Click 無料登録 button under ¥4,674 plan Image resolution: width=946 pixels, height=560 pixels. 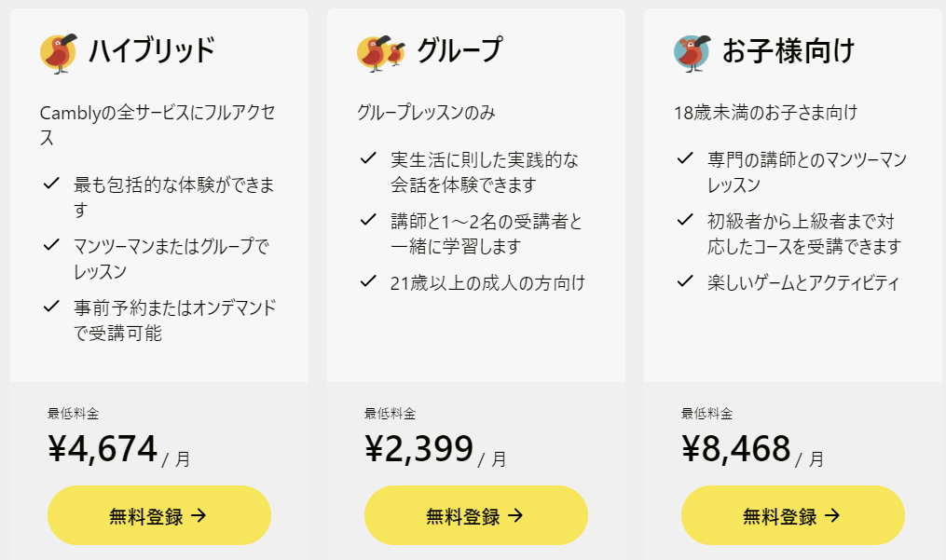coord(159,515)
